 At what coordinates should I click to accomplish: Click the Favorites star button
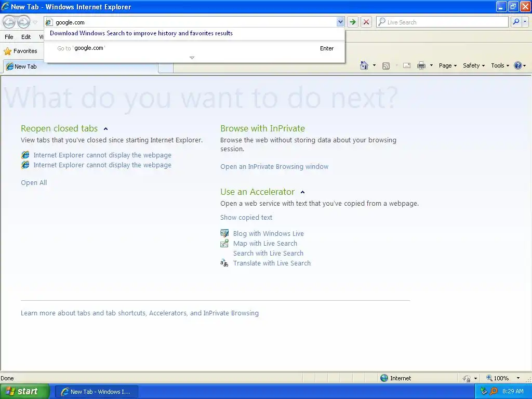[20, 51]
